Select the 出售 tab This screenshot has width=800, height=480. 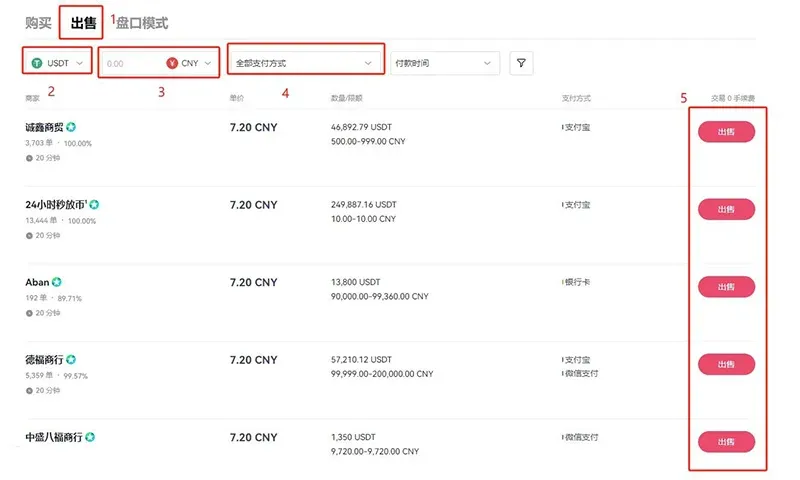point(83,23)
